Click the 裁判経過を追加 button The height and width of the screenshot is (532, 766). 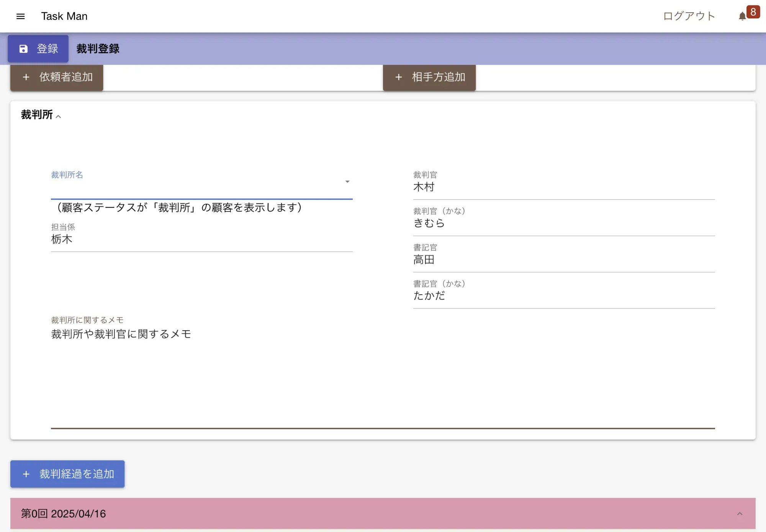(67, 474)
